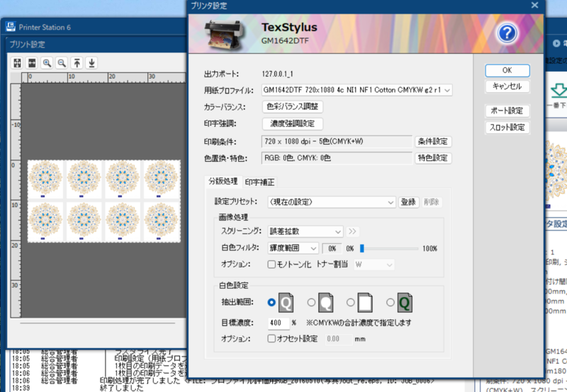This screenshot has width=567, height=392.
Task: Click the offset 0.00 mm field
Action: pyautogui.click(x=338, y=339)
